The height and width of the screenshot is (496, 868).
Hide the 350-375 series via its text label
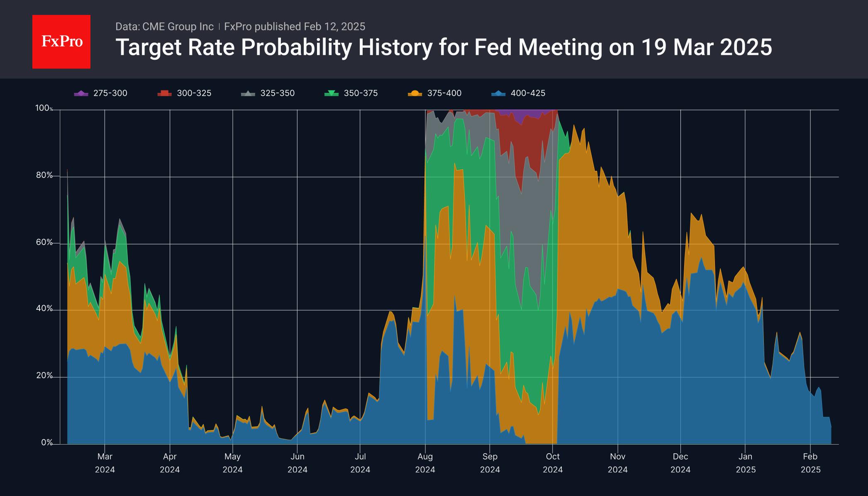[x=361, y=93]
